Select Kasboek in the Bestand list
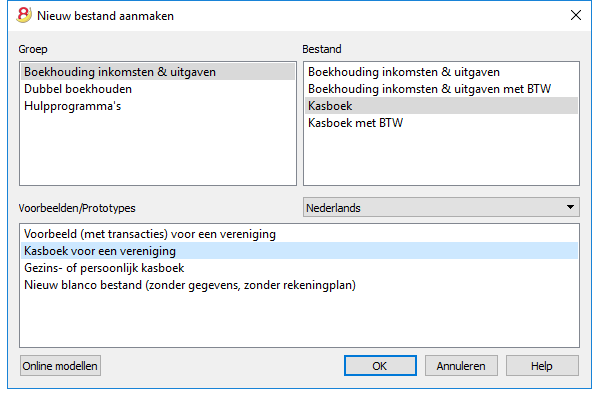Screen dimensions: 599x396 point(441,106)
